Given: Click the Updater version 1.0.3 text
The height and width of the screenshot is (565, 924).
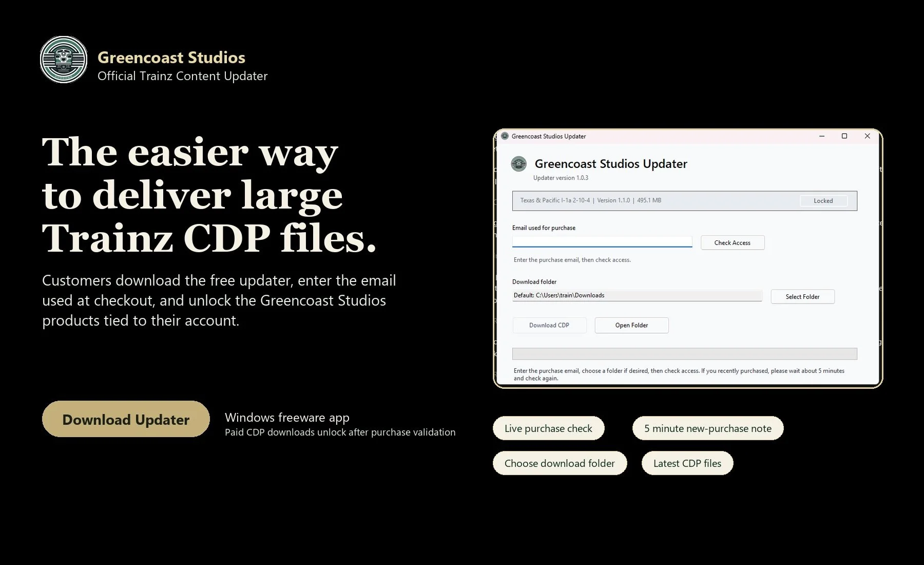Looking at the screenshot, I should [x=561, y=178].
